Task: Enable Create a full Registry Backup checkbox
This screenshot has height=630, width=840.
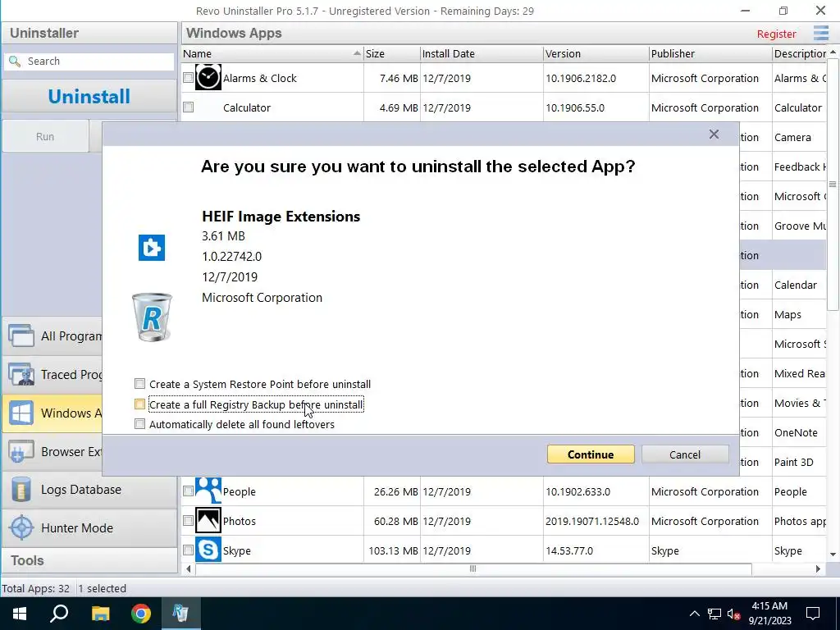Action: [x=139, y=404]
